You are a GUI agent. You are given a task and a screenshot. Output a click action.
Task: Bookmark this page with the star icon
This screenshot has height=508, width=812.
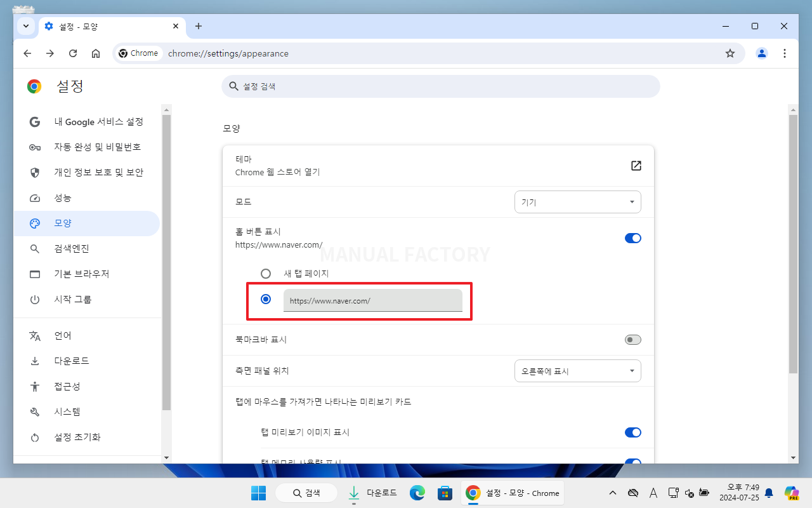(x=730, y=53)
